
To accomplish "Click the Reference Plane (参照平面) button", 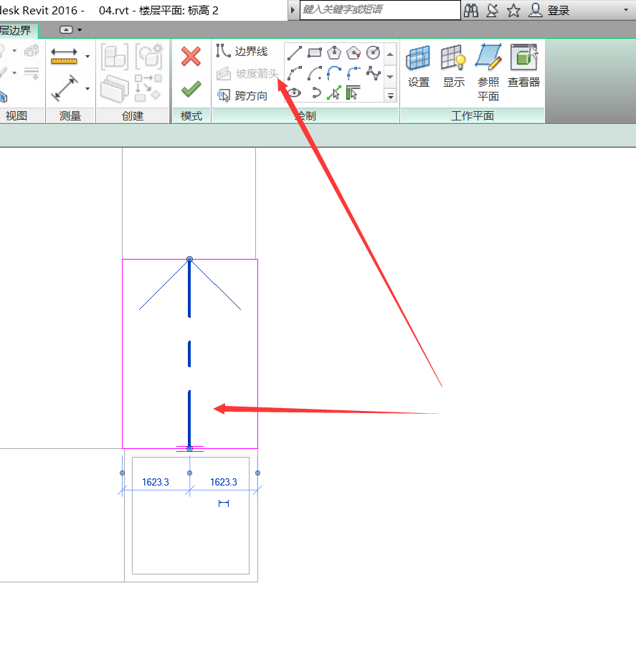I will [488, 67].
